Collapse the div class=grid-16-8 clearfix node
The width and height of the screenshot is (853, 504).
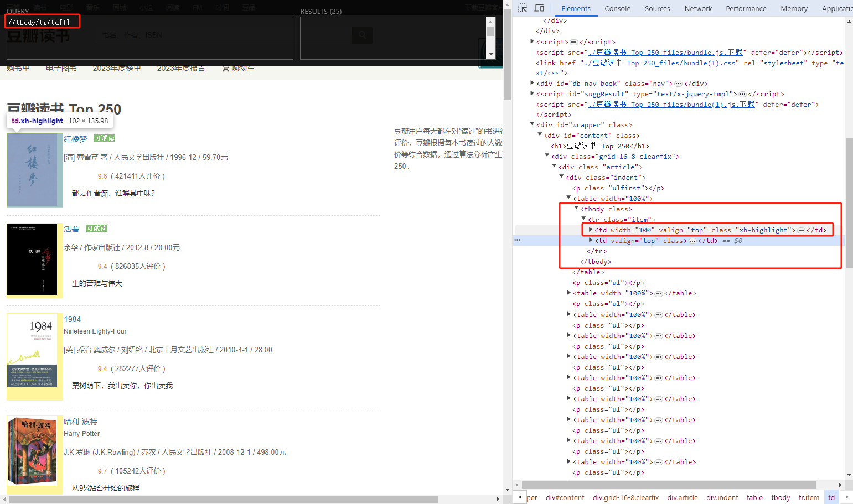pyautogui.click(x=547, y=155)
